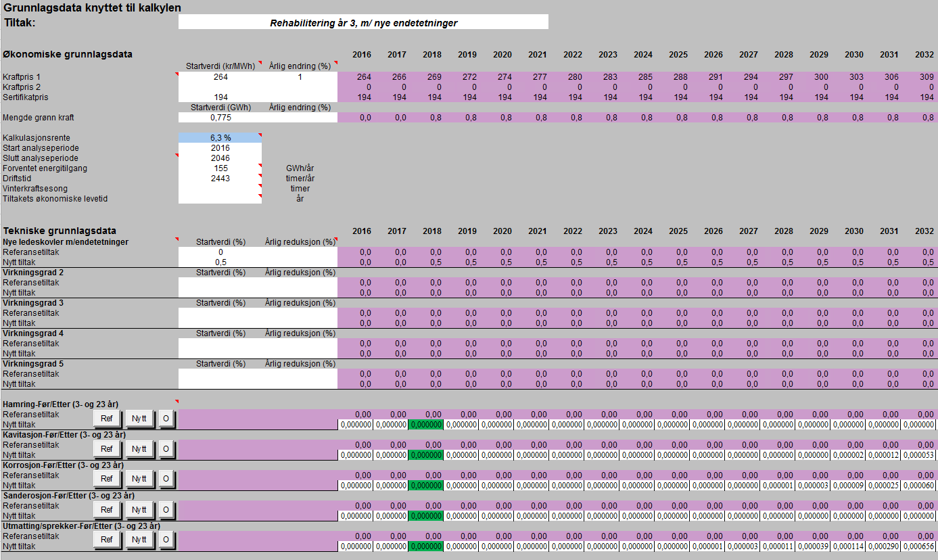This screenshot has width=938, height=560.
Task: Select the cell 0,000009 in the Korrosjon row
Action: (849, 486)
